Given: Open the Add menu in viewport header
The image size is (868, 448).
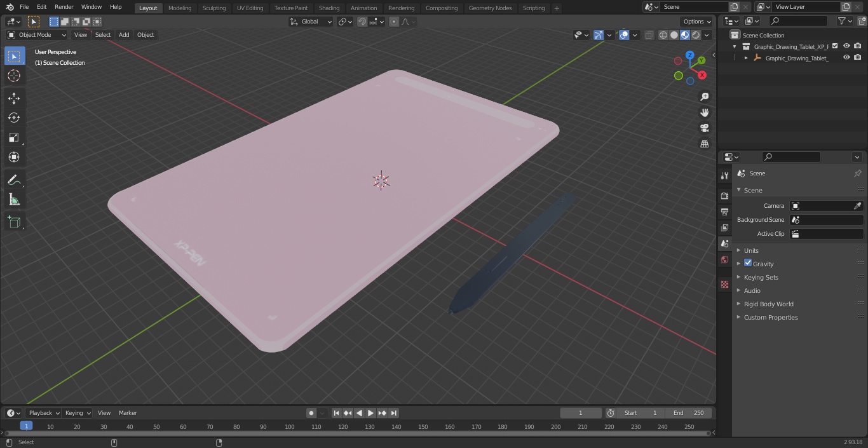Looking at the screenshot, I should tap(124, 35).
